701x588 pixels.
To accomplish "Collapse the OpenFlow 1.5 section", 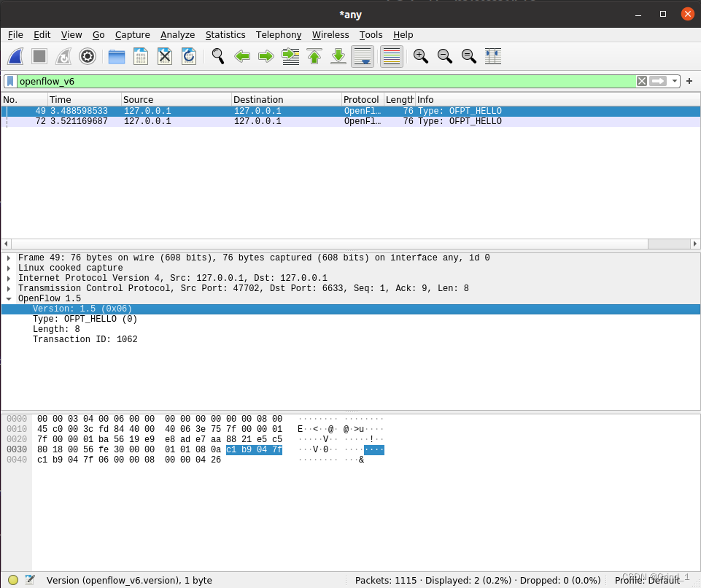I will [x=9, y=298].
